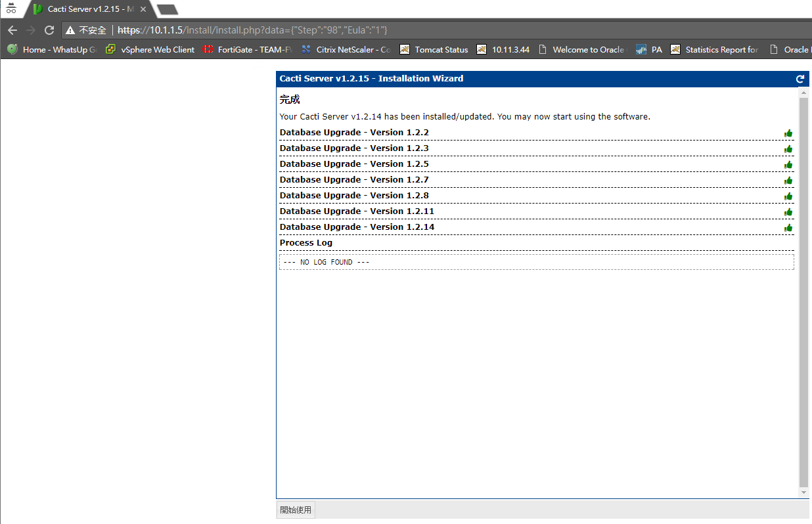Reload the page with browser refresh
The width and height of the screenshot is (812, 524).
[x=49, y=30]
